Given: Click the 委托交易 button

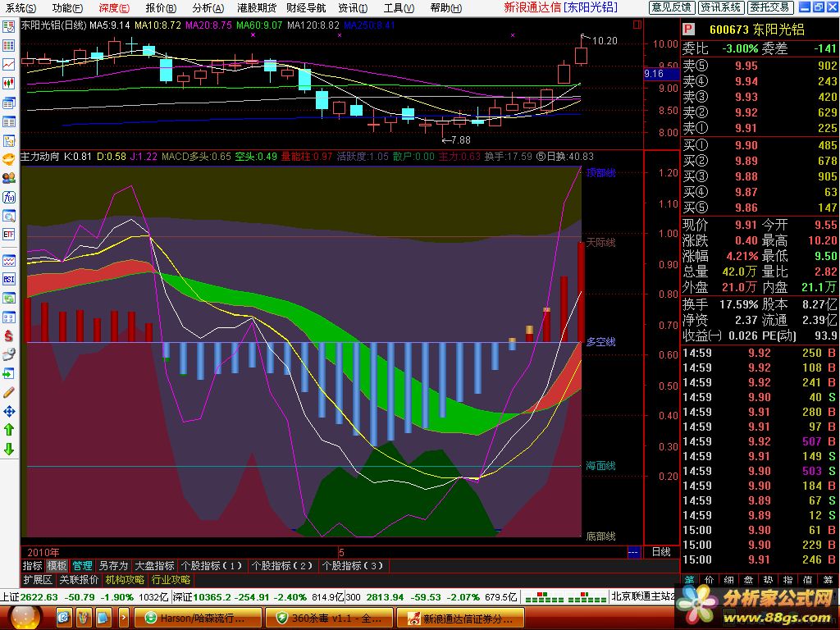Looking at the screenshot, I should click(x=769, y=7).
